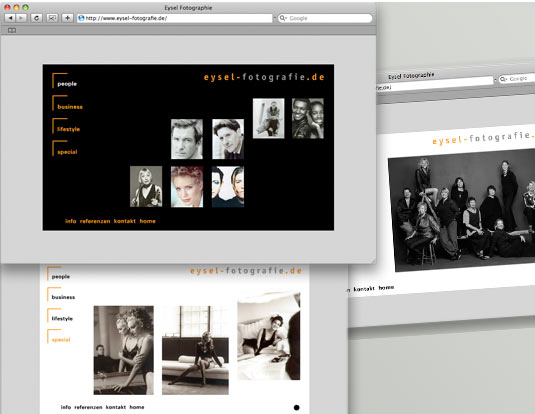Click the black dot on the white page
The height and width of the screenshot is (414, 535).
point(297,408)
